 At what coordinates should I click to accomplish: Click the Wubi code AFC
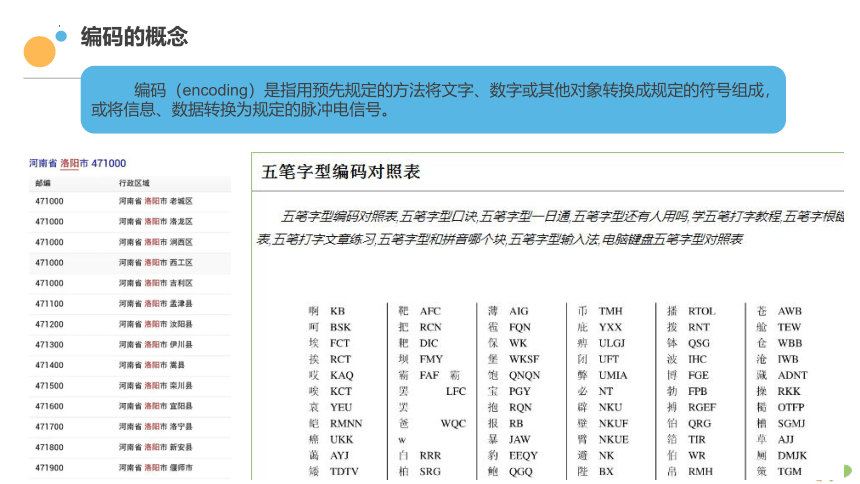[x=430, y=311]
